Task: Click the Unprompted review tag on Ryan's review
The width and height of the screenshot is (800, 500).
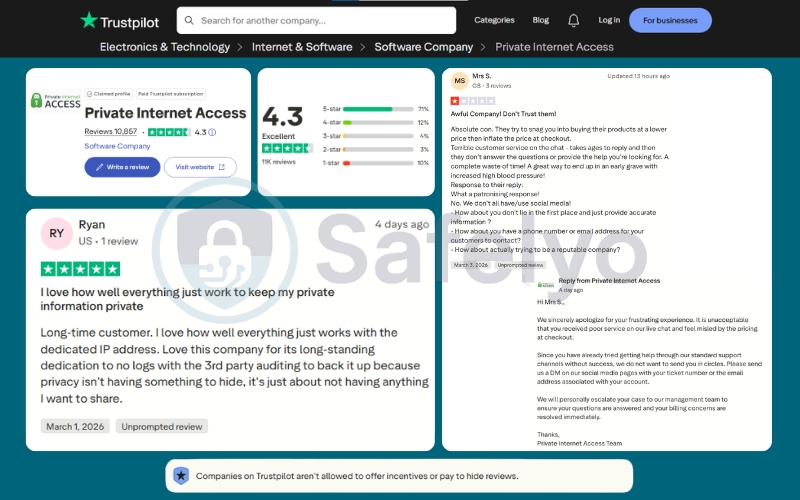Action: [x=162, y=427]
